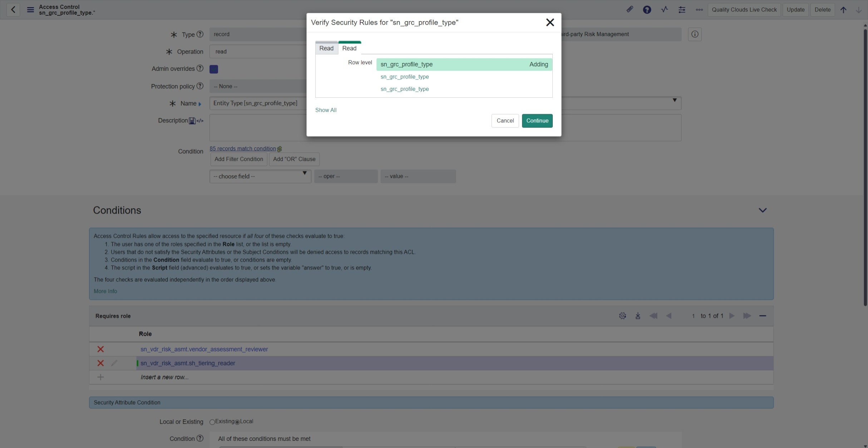Select the Local radio button
868x448 pixels.
[237, 422]
